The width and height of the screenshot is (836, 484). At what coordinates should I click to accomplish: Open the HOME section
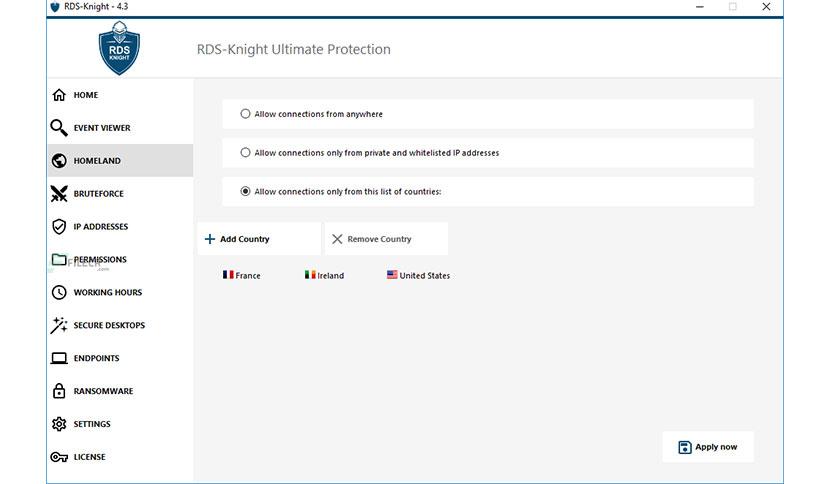(120, 95)
